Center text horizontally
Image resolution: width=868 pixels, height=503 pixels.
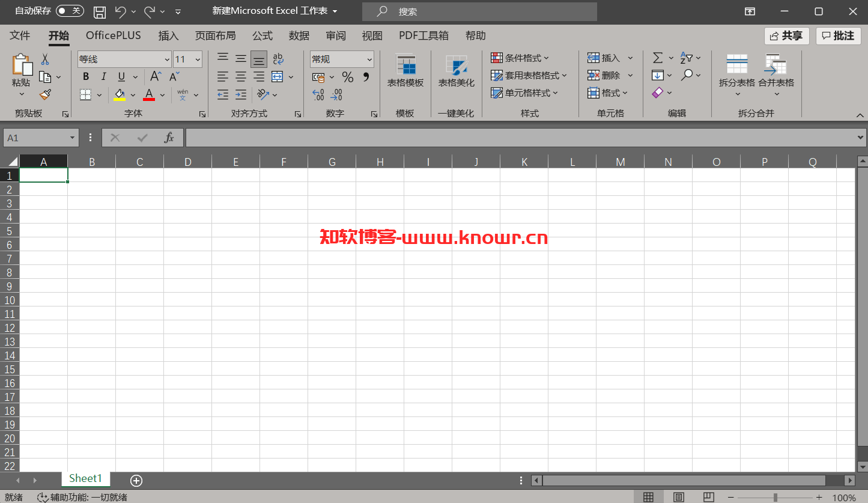click(241, 76)
